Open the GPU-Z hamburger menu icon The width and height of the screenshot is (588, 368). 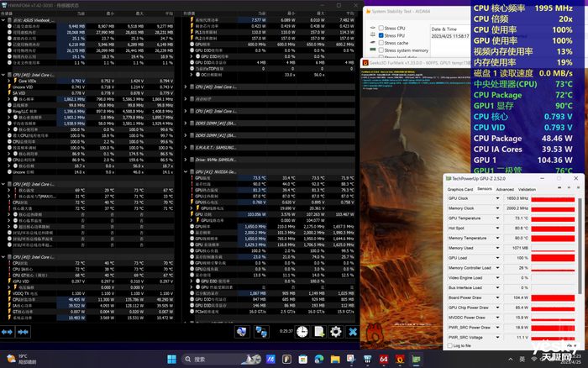[x=578, y=187]
